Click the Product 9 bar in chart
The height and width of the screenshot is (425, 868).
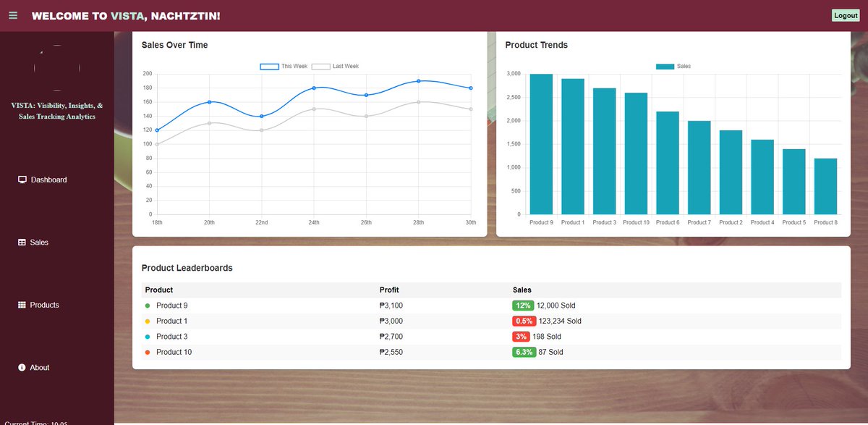tap(541, 144)
